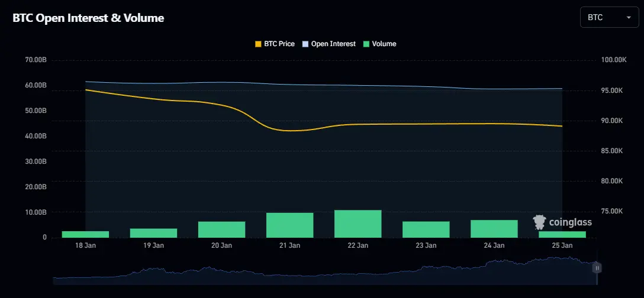
Task: Click the dropdown arrow beside BTC
Action: coord(628,18)
